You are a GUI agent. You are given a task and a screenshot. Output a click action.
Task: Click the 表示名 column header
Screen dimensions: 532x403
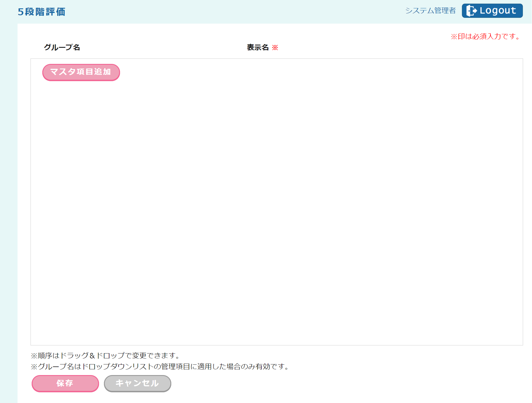coord(258,47)
